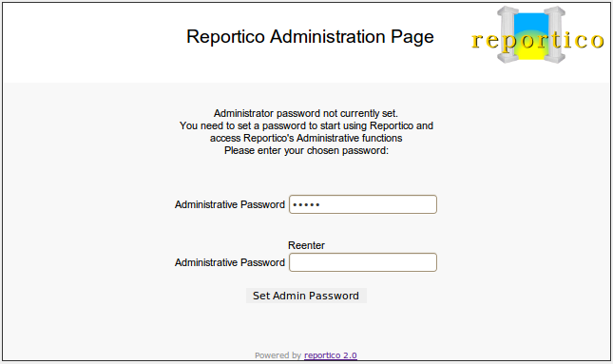The height and width of the screenshot is (364, 613).
Task: Focus the first Administrative Password field
Action: (363, 204)
